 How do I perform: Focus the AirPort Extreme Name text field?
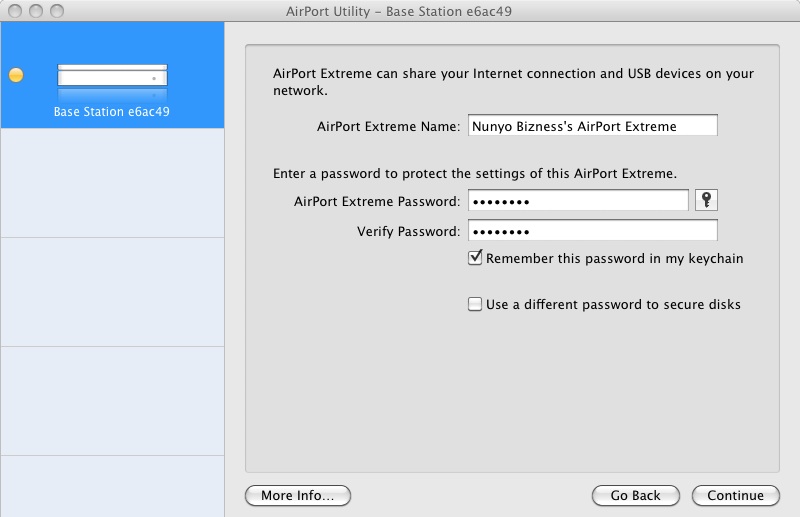[593, 126]
